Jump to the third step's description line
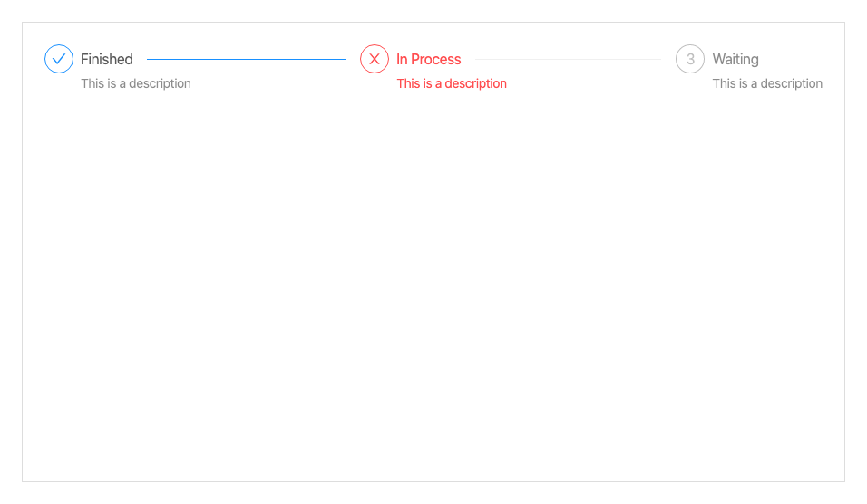Image resolution: width=867 pixels, height=504 pixels. (767, 83)
